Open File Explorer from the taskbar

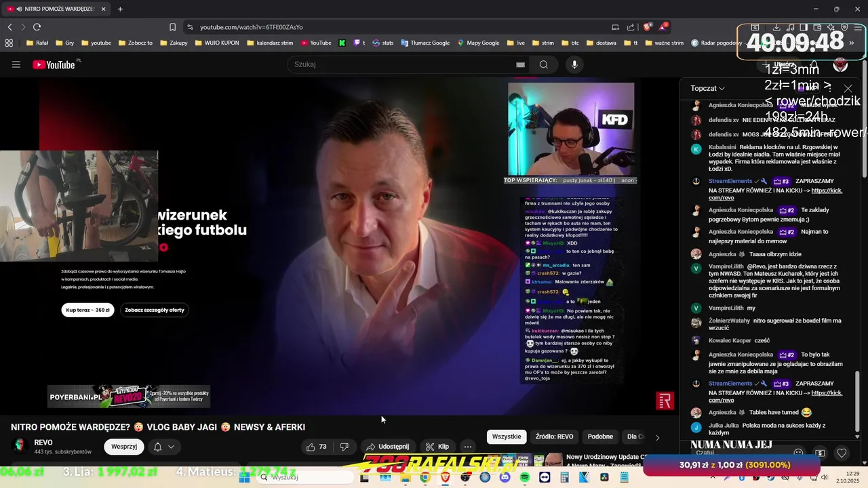(x=405, y=477)
